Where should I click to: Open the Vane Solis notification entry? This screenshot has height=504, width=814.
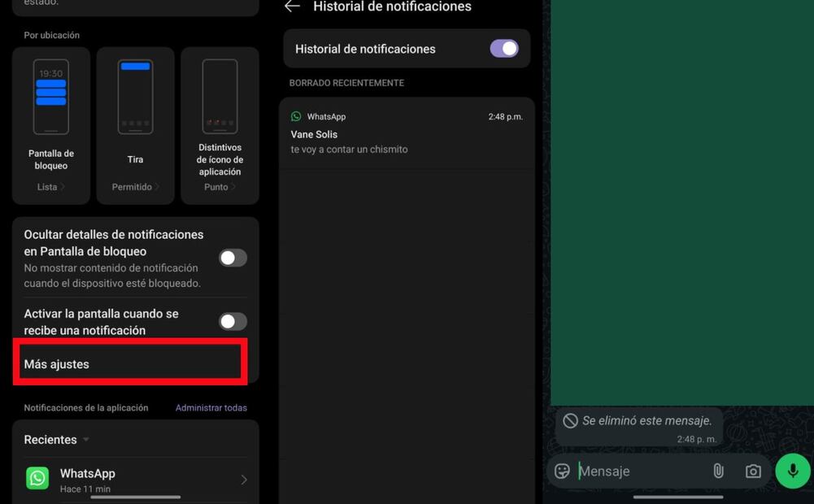click(407, 134)
